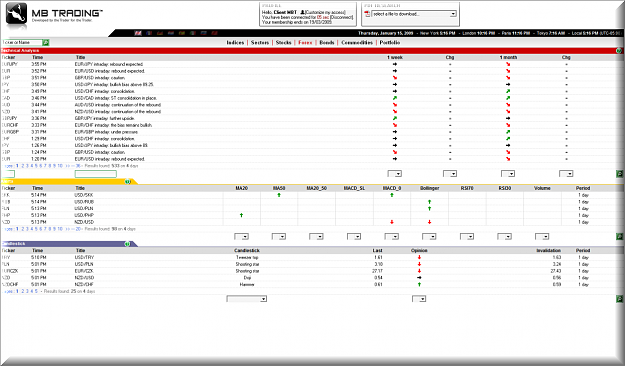625x366 pixels.
Task: Click the red MACD_0 down arrow for NZD/USD alert
Action: [392, 222]
